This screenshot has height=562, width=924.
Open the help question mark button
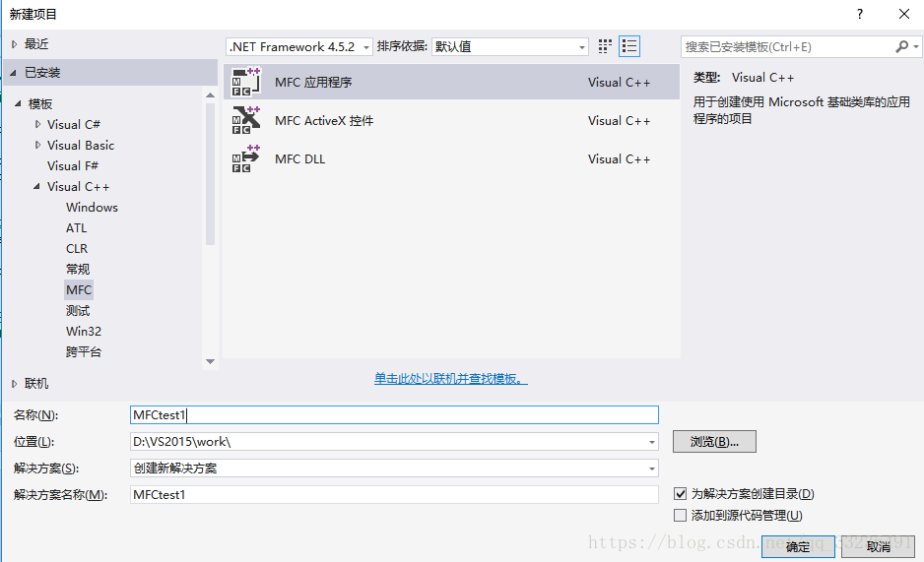pyautogui.click(x=860, y=14)
